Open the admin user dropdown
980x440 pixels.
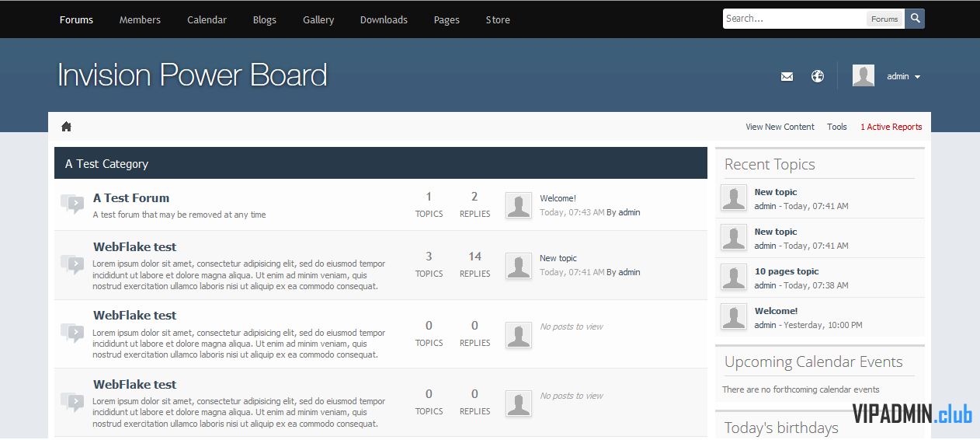(904, 76)
